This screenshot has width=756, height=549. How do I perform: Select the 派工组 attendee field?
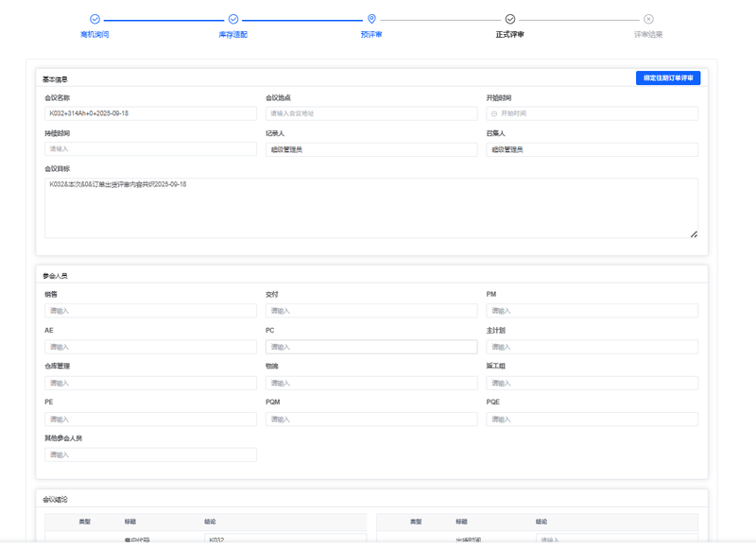click(x=593, y=384)
